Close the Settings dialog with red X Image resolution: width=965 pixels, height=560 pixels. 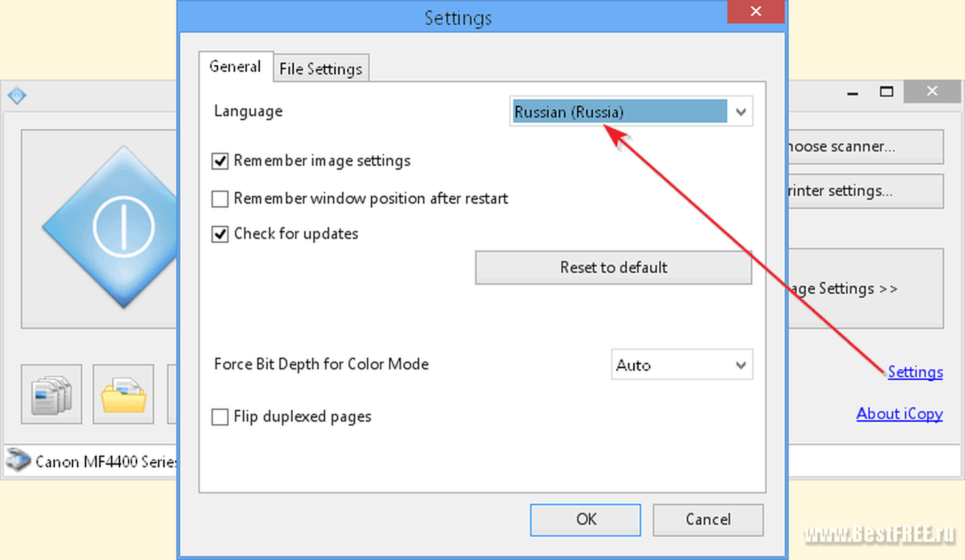(x=756, y=11)
